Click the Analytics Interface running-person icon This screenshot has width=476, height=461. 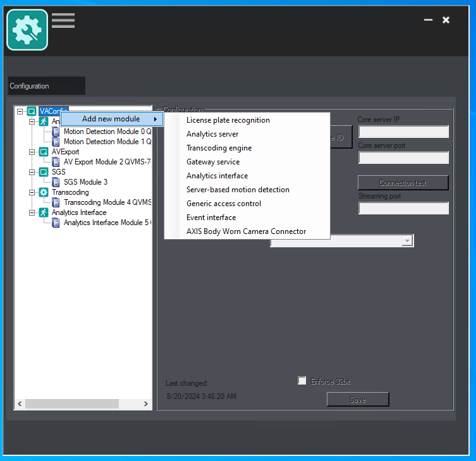[x=44, y=212]
